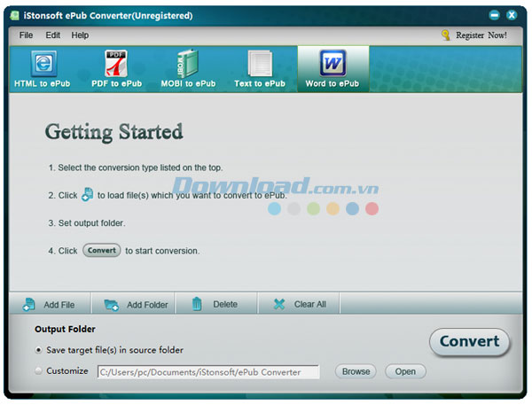Click the small Convert button in step 4
This screenshot has width=532, height=405.
(101, 250)
